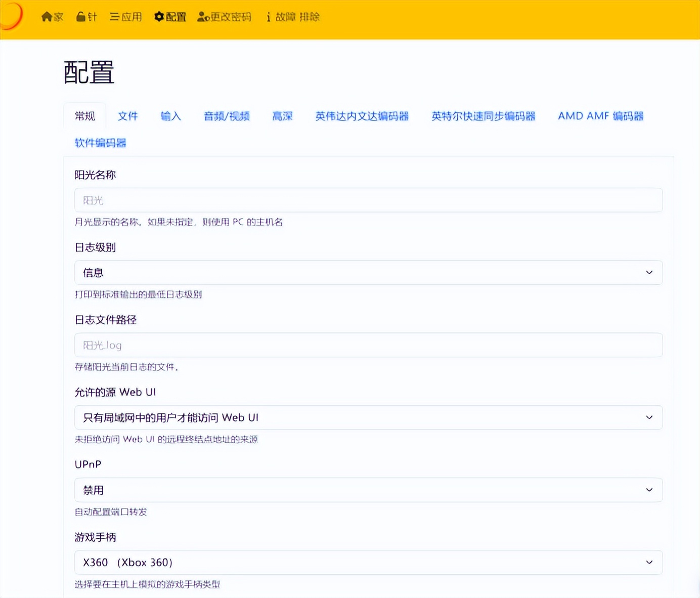Image resolution: width=700 pixels, height=598 pixels.
Task: Open the 日志级别 dropdown showing 信息
Action: [x=368, y=272]
